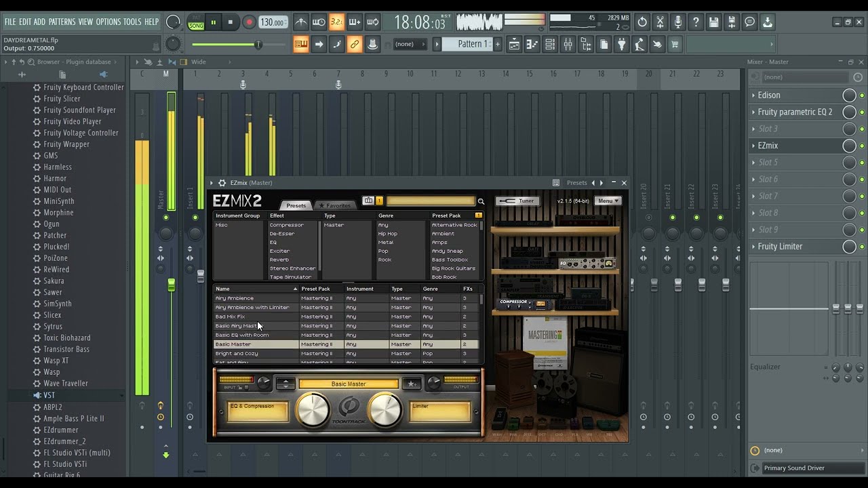Select the Bright and Cozy preset row

(346, 353)
